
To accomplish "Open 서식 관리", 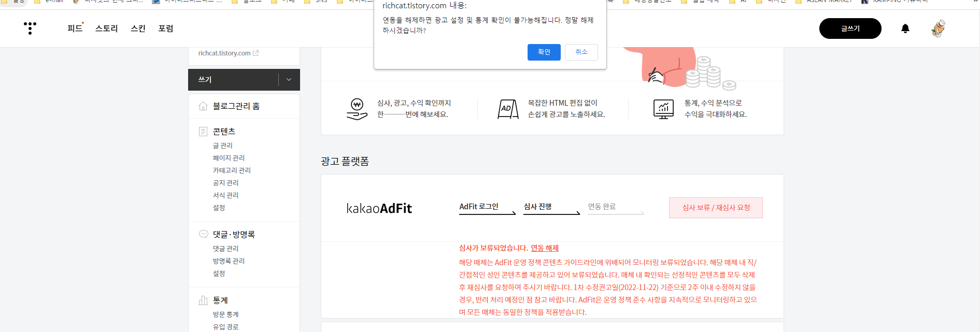I will click(x=226, y=195).
